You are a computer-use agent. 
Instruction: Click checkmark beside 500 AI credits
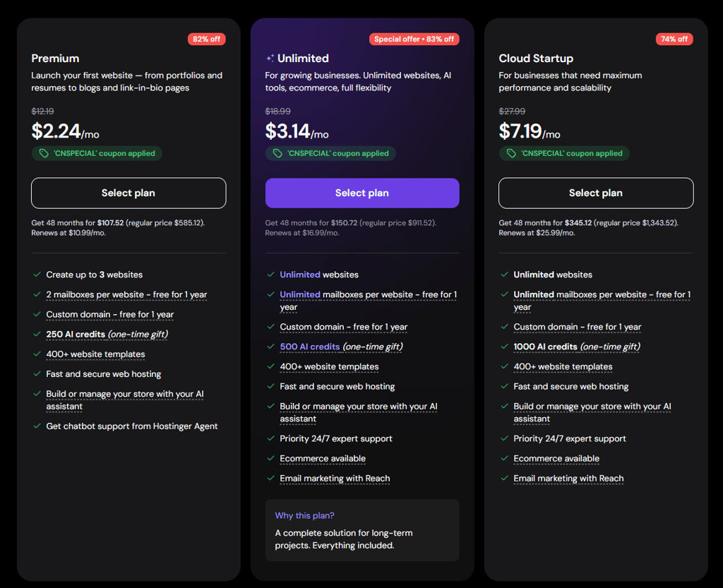(x=270, y=347)
